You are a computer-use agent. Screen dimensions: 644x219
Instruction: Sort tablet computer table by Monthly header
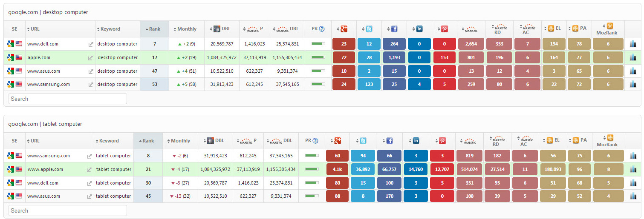tap(181, 141)
